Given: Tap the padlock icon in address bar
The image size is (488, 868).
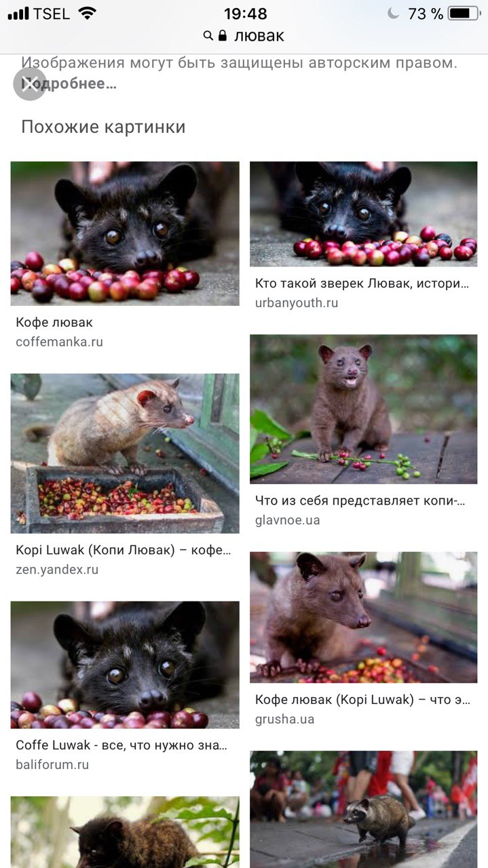Looking at the screenshot, I should click(x=223, y=36).
